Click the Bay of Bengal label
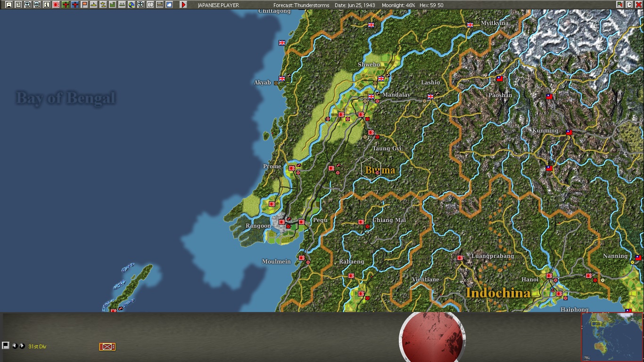This screenshot has width=644, height=362. tap(66, 98)
